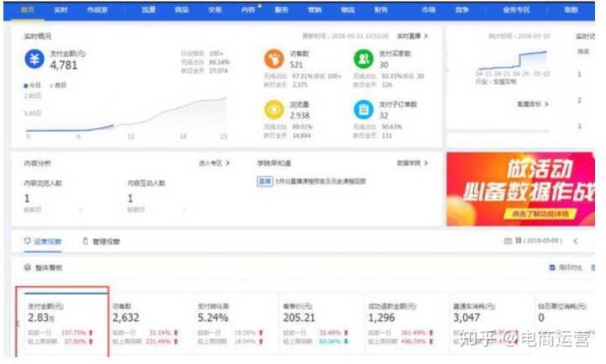Click the icon next to 整体看板 heading
606x364 pixels.
pyautogui.click(x=28, y=267)
